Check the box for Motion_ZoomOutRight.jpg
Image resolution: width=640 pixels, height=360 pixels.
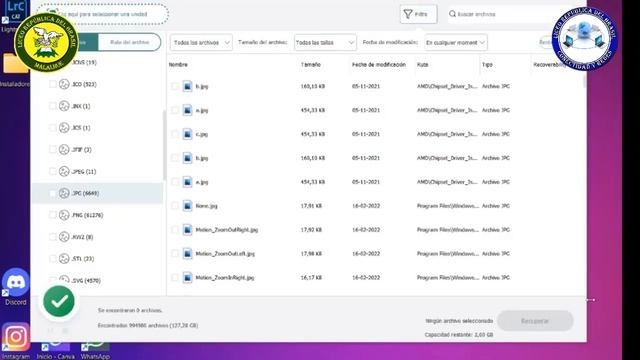tap(175, 230)
